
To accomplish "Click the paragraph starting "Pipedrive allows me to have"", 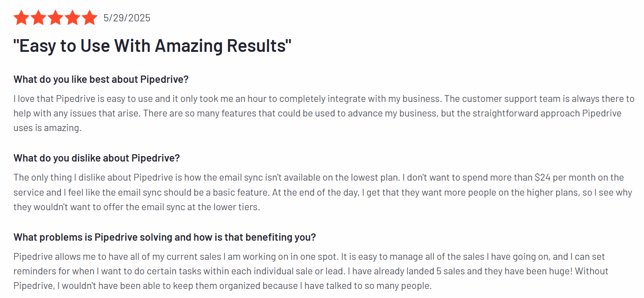I will (x=311, y=271).
